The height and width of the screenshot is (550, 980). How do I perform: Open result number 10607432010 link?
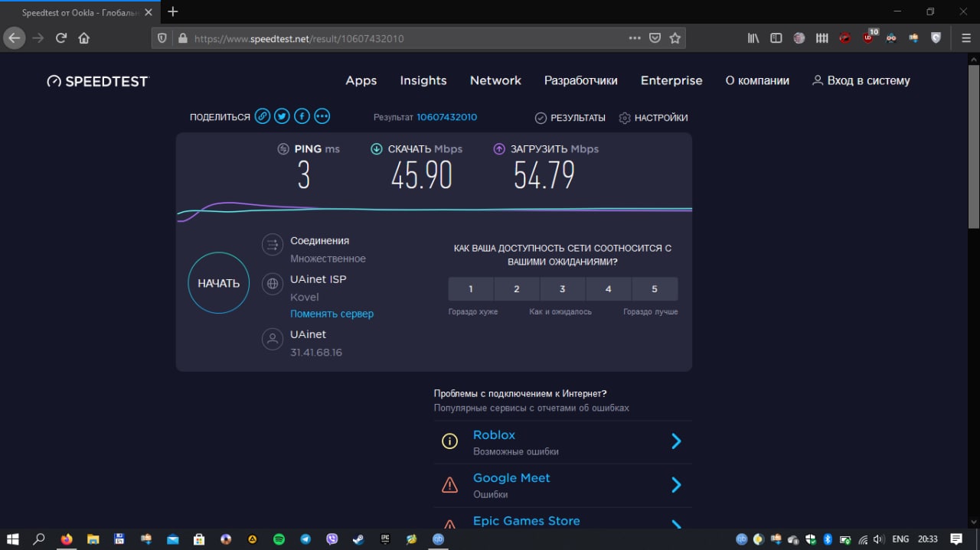tap(447, 117)
